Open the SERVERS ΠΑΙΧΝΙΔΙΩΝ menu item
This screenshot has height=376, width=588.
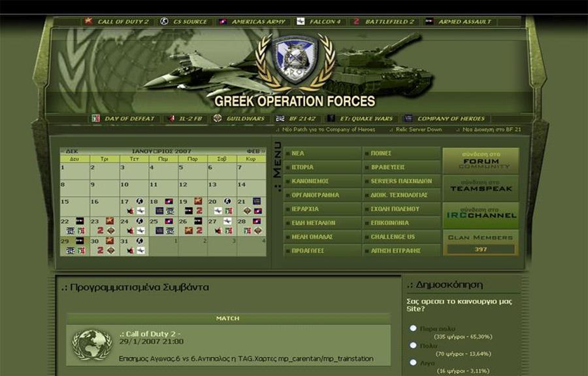[x=401, y=181]
